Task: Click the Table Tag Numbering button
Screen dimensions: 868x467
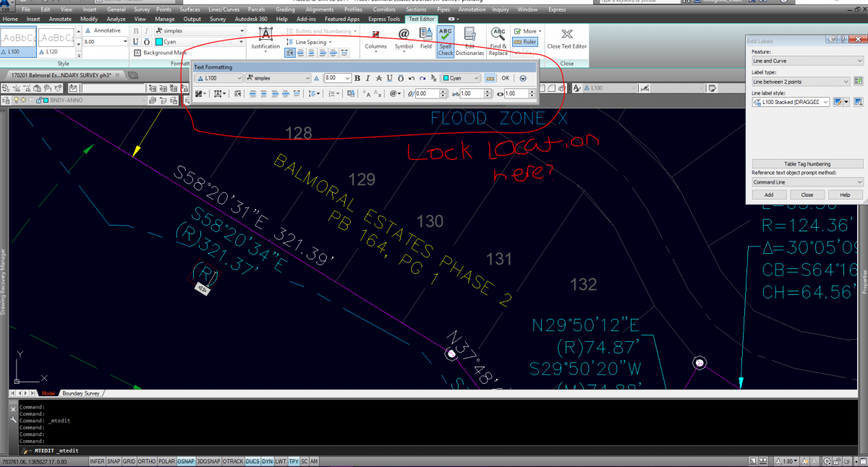Action: [x=807, y=164]
